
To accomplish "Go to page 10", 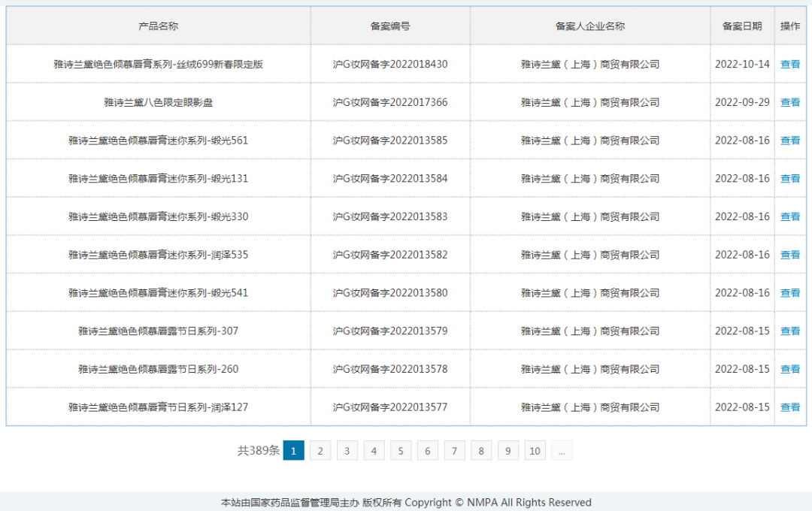I will coord(535,450).
